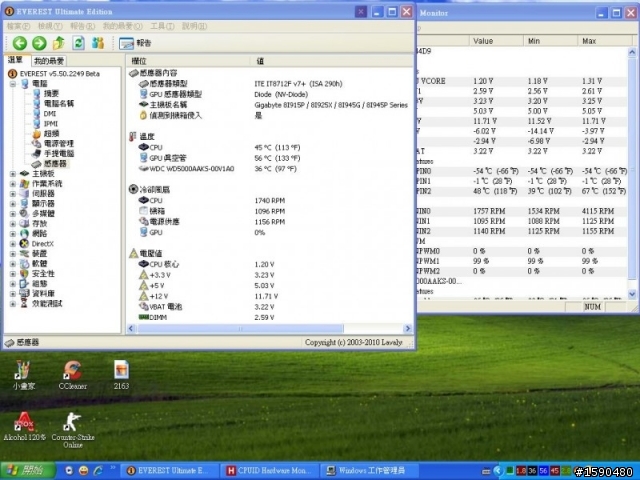This screenshot has height=480, width=640.
Task: Open the 檔案(F) menu
Action: pos(18,26)
